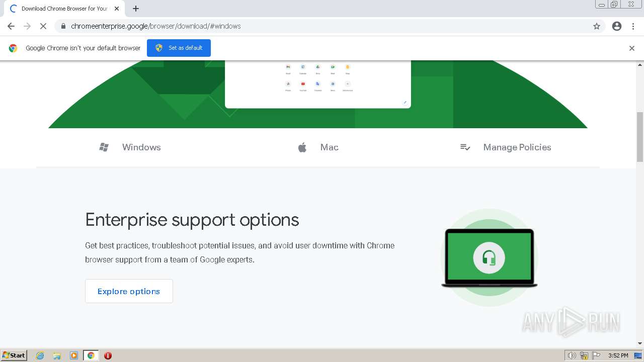Click the show desktop tray icon
The image size is (644, 362).
click(x=638, y=355)
